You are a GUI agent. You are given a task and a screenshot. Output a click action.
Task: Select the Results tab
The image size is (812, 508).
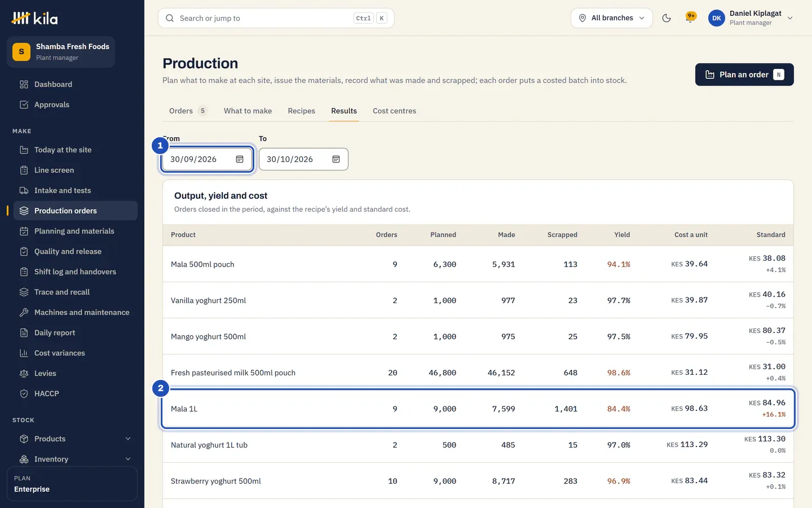click(x=344, y=111)
